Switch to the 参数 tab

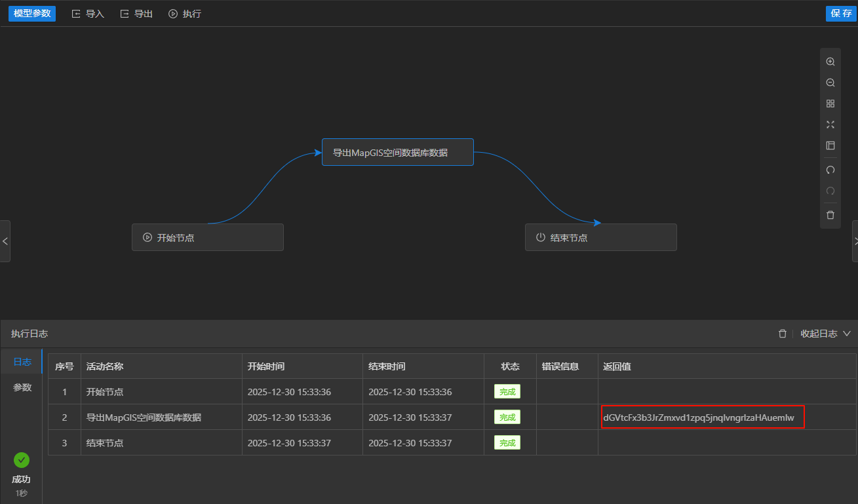coord(22,387)
